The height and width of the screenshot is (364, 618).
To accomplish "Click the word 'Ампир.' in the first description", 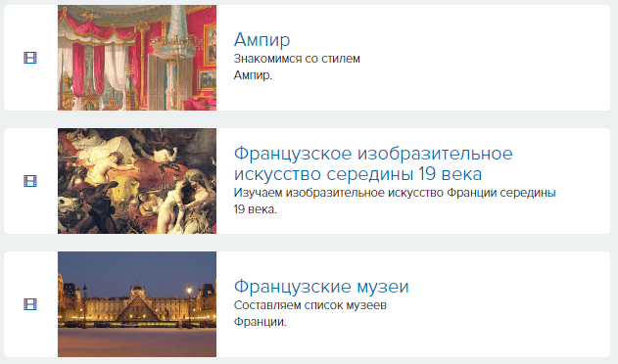I will (253, 75).
